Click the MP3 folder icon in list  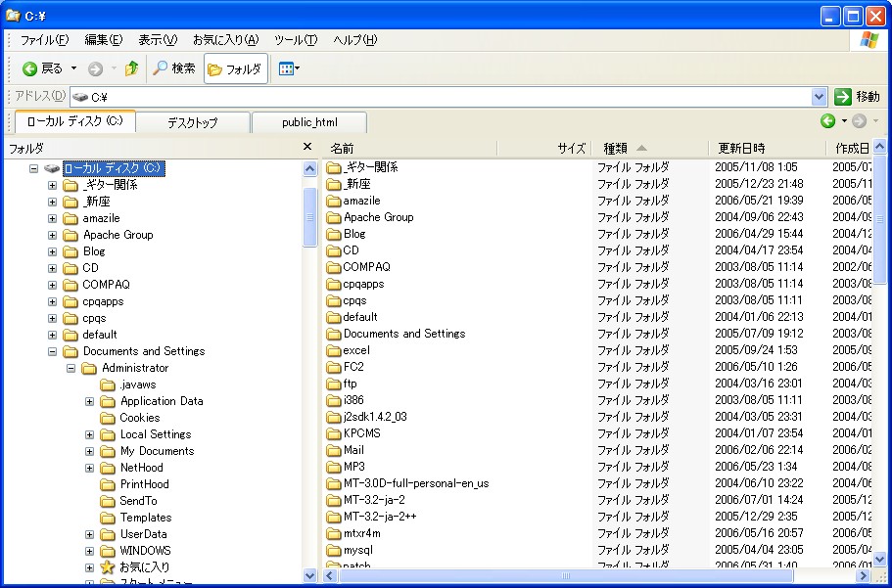coord(333,467)
